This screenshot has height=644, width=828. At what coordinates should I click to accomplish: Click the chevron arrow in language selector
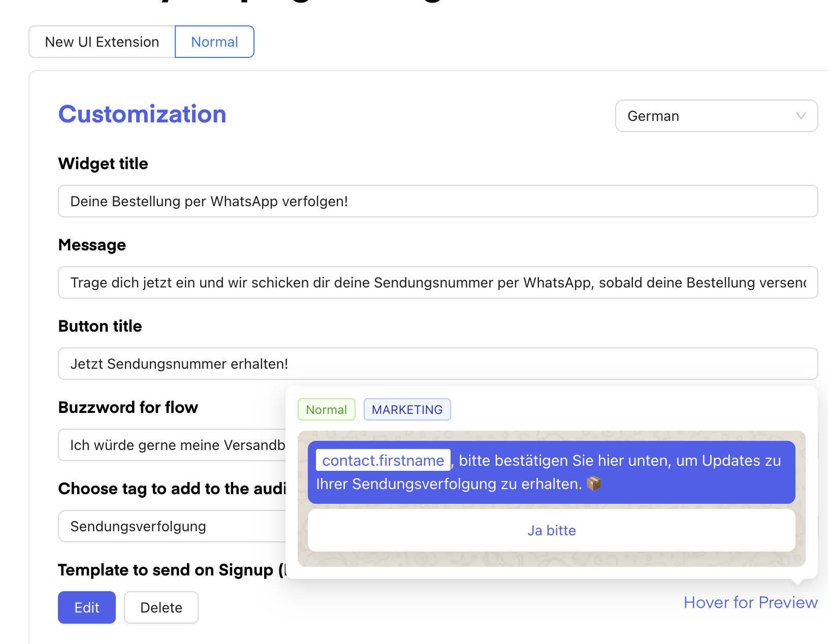coord(801,116)
